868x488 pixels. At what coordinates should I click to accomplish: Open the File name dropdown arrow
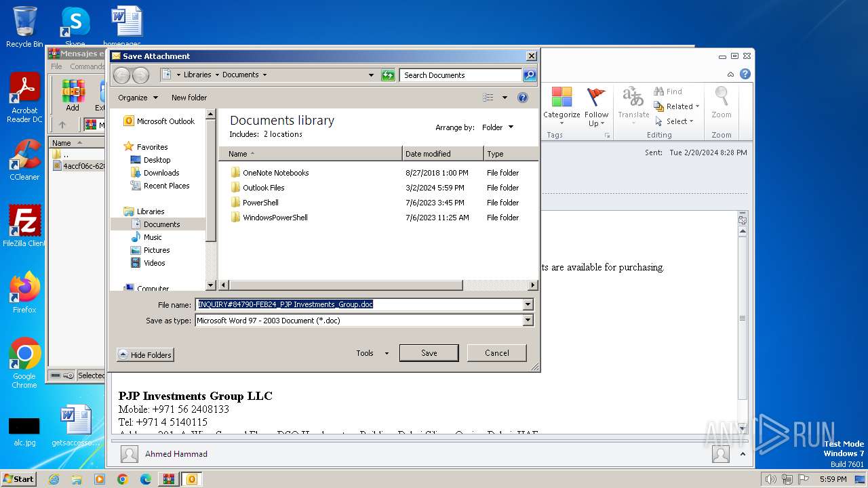(x=528, y=305)
